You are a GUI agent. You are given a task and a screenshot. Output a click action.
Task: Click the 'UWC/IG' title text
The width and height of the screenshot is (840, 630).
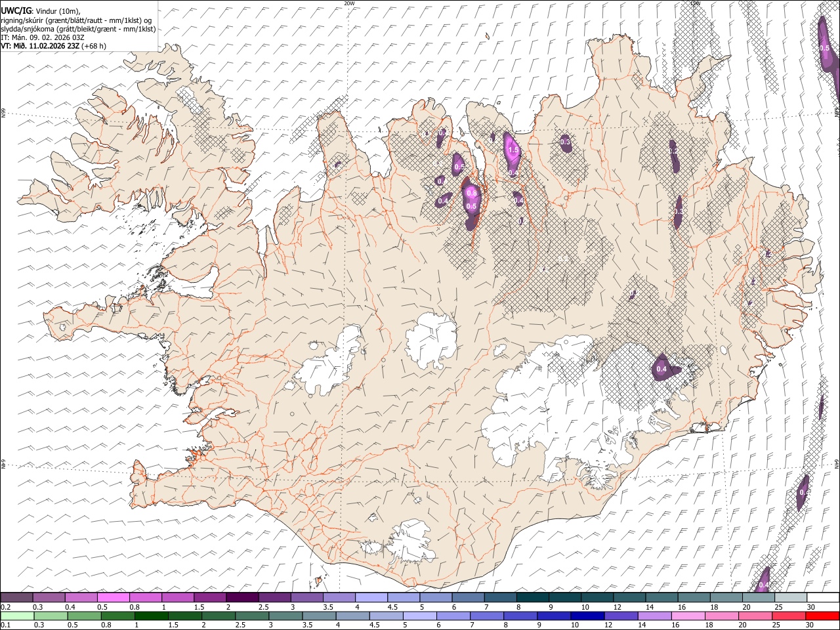tap(16, 11)
